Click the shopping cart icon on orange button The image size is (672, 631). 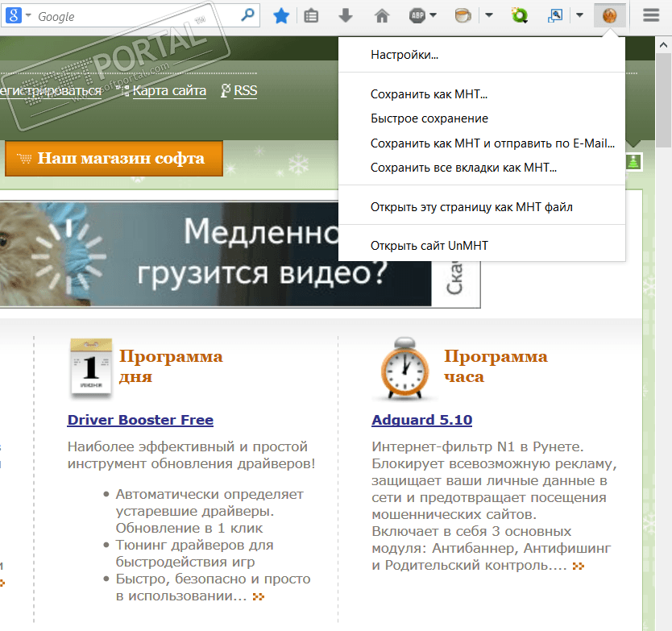pyautogui.click(x=24, y=159)
